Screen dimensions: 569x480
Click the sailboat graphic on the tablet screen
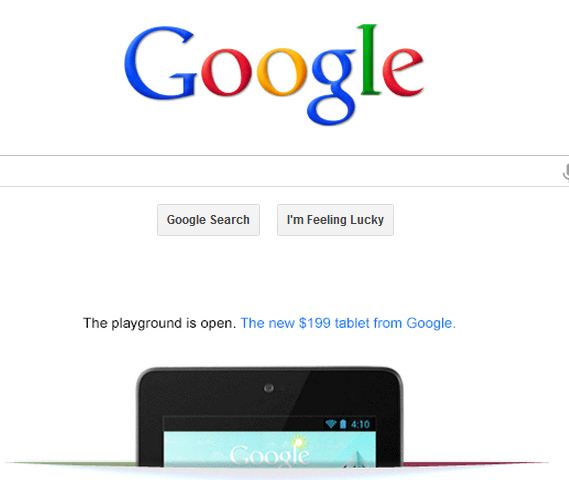pos(356,459)
